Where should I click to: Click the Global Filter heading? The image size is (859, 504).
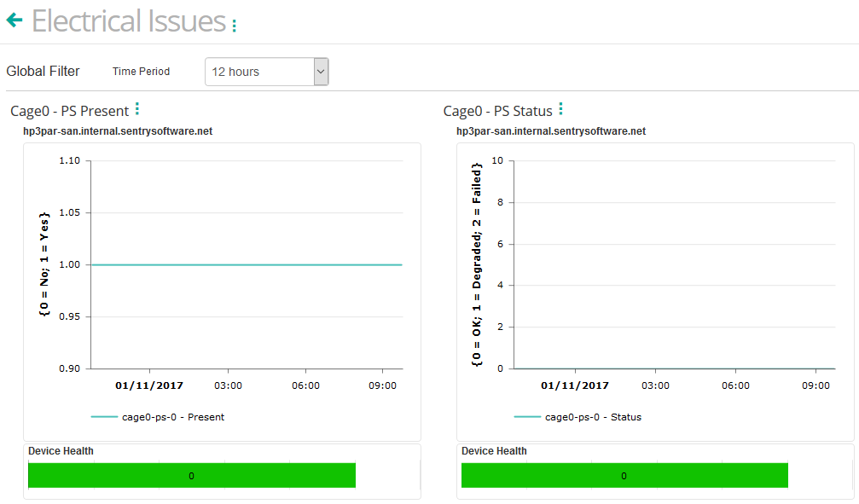tap(43, 71)
